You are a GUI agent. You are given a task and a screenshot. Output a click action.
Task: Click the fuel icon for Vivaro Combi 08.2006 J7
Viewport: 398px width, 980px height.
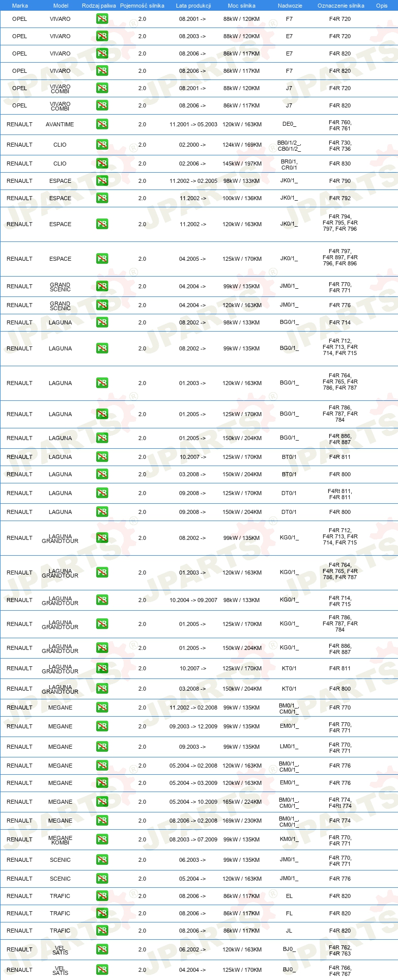[102, 105]
